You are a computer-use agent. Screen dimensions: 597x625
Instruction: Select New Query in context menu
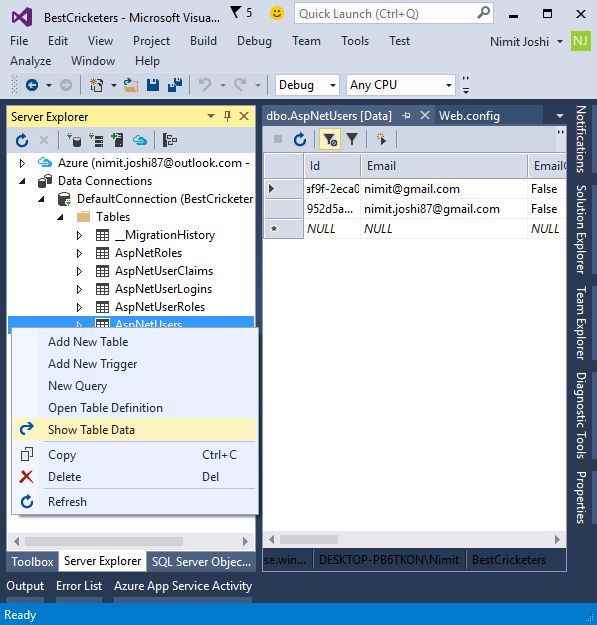[x=135, y=386]
